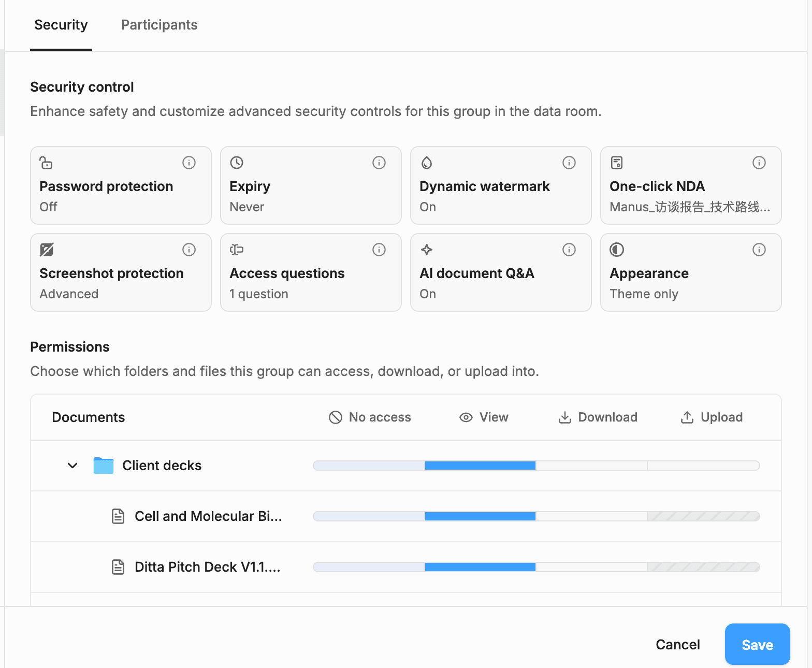Viewport: 812px width, 668px height.
Task: Set Ditta Pitch Deck to Download
Action: point(591,567)
